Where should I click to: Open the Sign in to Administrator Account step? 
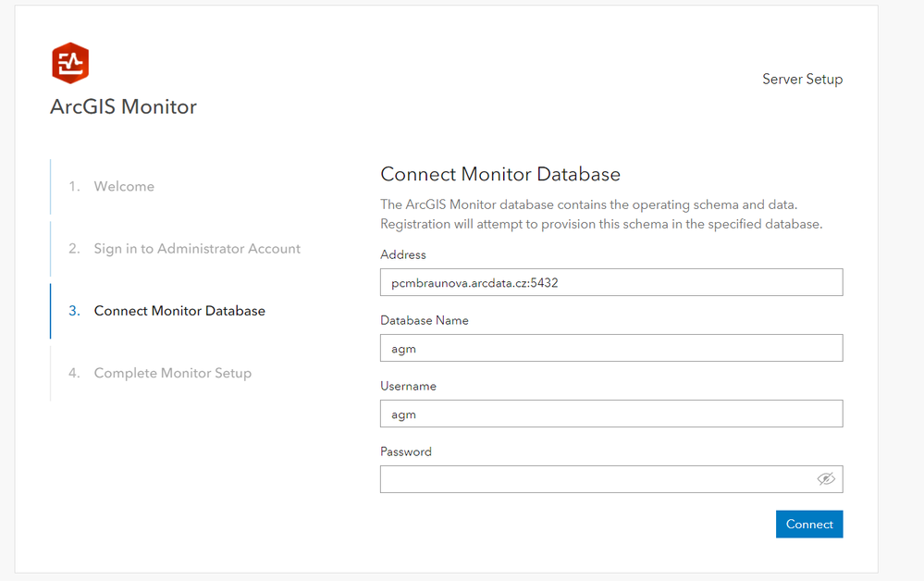[197, 249]
